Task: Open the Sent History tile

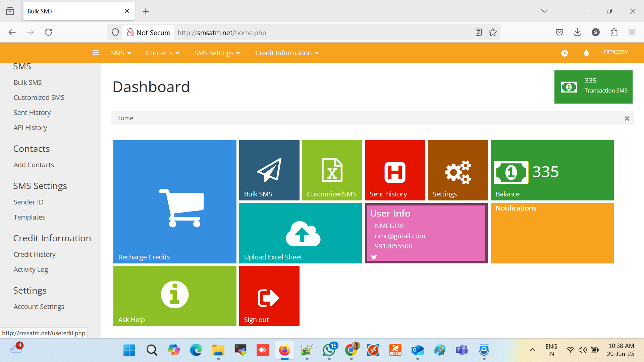Action: 395,170
